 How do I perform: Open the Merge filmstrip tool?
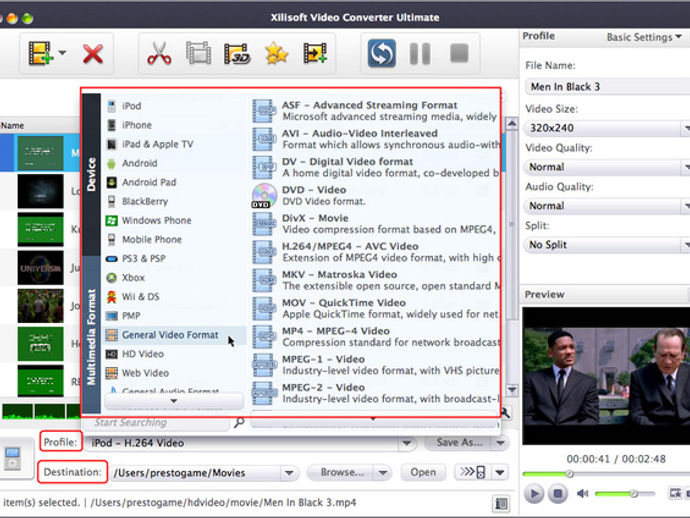click(x=198, y=53)
